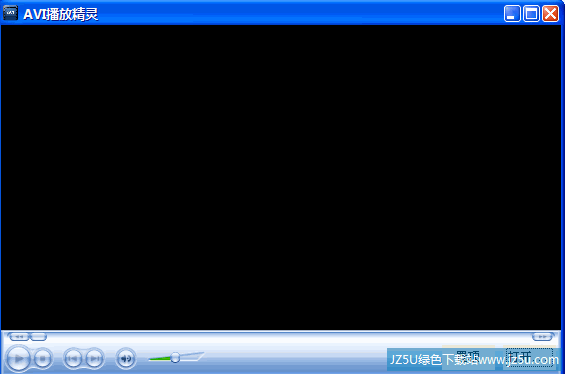The height and width of the screenshot is (374, 565).
Task: Adjust the volume slider knob
Action: pyautogui.click(x=175, y=358)
